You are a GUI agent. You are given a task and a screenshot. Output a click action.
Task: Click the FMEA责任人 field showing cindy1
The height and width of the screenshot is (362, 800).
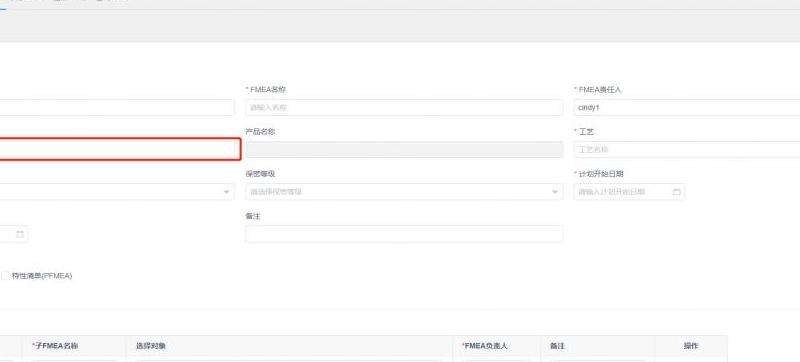(x=687, y=108)
